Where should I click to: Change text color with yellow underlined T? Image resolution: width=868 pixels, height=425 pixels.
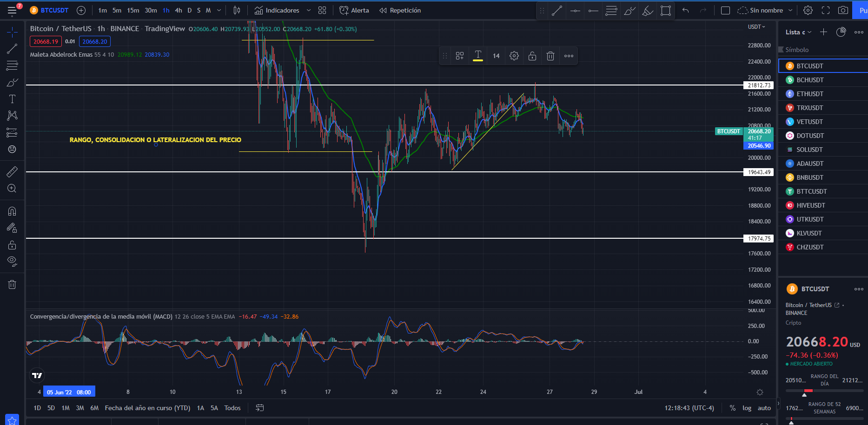478,56
